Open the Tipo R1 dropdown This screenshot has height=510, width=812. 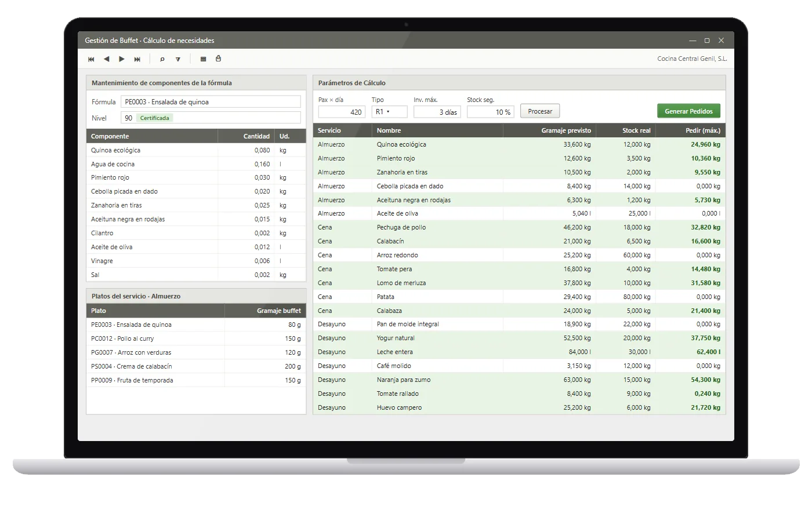tap(390, 112)
